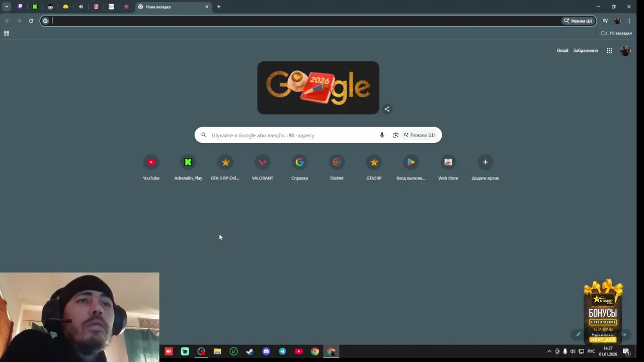Click the Google search box
Viewport: 644px width, 362px height.
pos(318,135)
